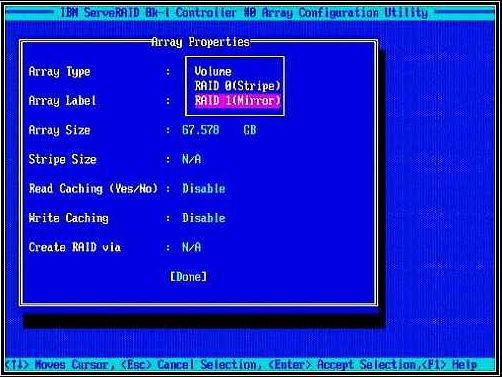This screenshot has height=377, width=502.
Task: Click the Array Size value 67.578
Action: coord(201,130)
